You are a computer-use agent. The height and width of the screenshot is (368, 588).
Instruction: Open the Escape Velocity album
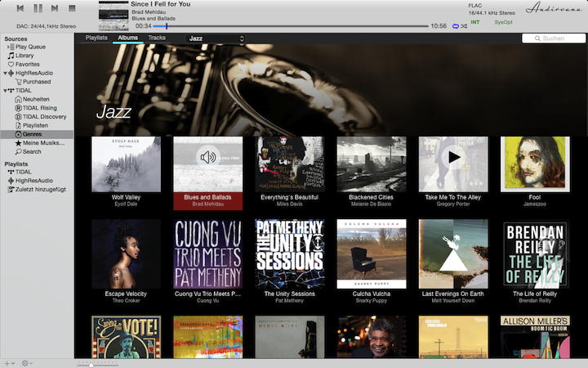(126, 254)
